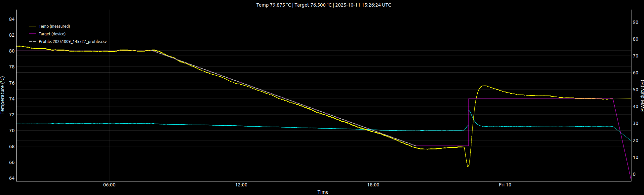Click the peak of the yellow temperature overshoot
Viewport: 644px width, 195px height.
pyautogui.click(x=484, y=86)
